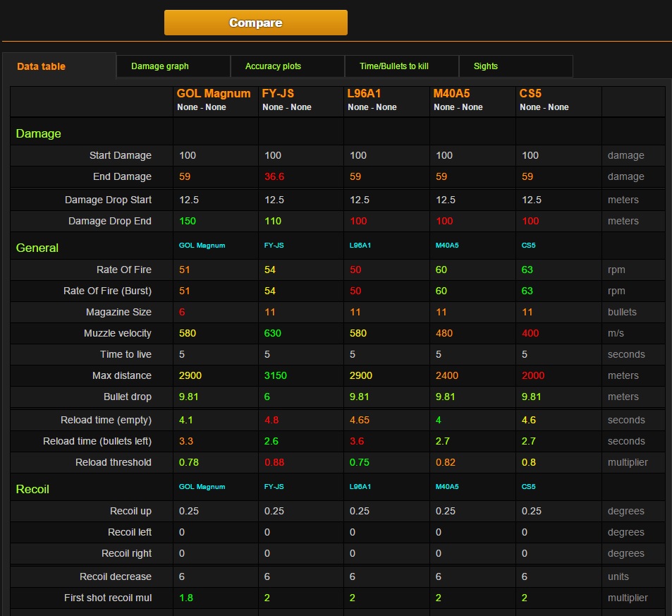Click the Reload time (empty) label
This screenshot has height=616, width=672.
[106, 420]
